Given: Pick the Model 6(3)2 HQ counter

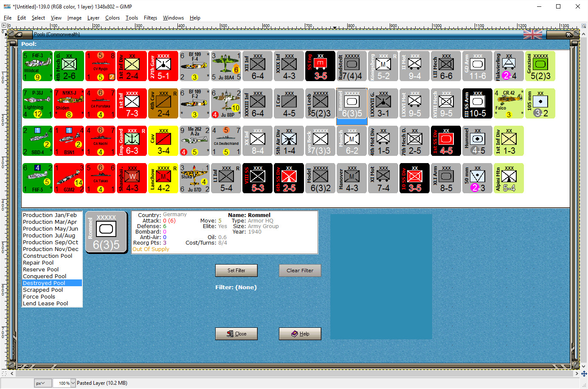Looking at the screenshot, I should (x=320, y=178).
